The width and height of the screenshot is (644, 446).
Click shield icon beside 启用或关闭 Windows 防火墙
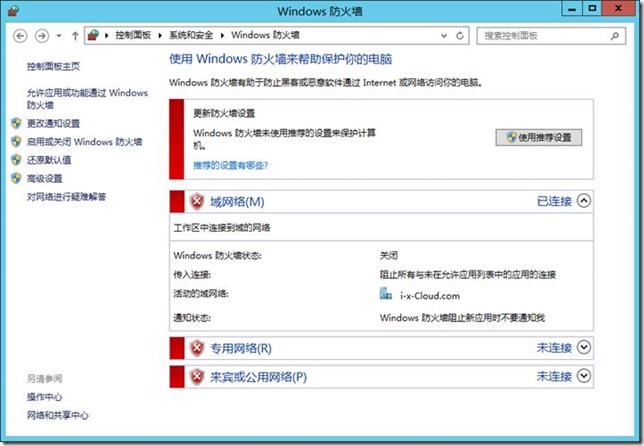[16, 141]
